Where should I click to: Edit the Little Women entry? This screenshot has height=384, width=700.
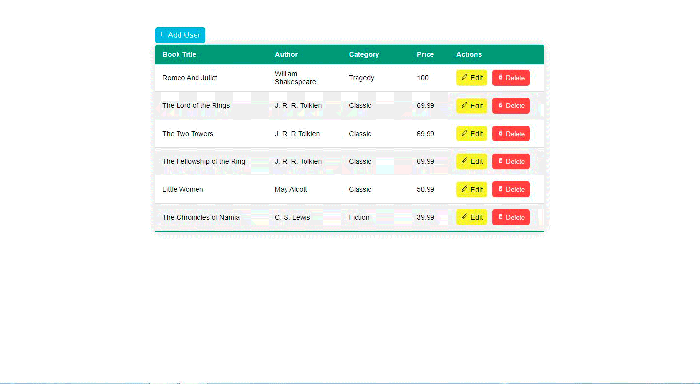pos(471,189)
